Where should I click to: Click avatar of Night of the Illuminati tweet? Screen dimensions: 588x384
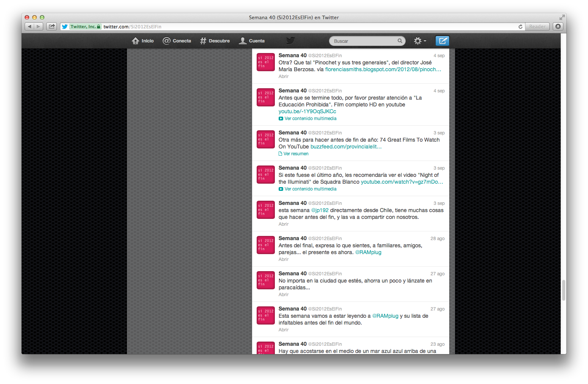266,175
